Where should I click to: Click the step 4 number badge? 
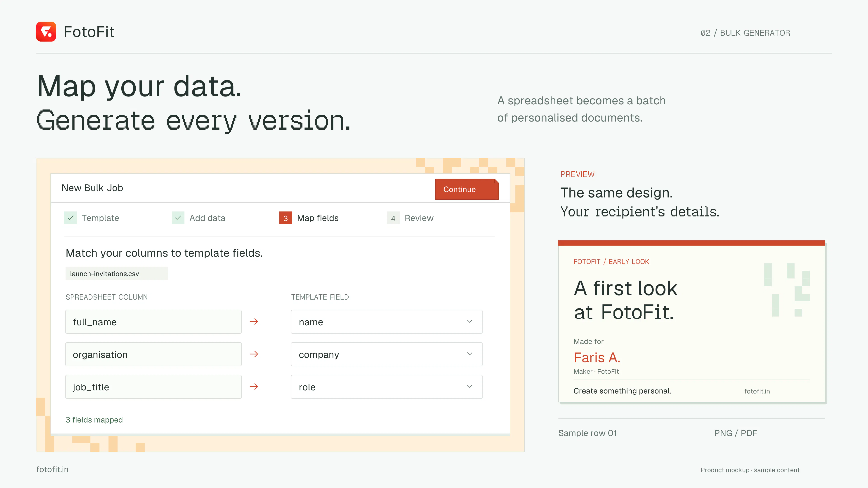click(x=393, y=218)
